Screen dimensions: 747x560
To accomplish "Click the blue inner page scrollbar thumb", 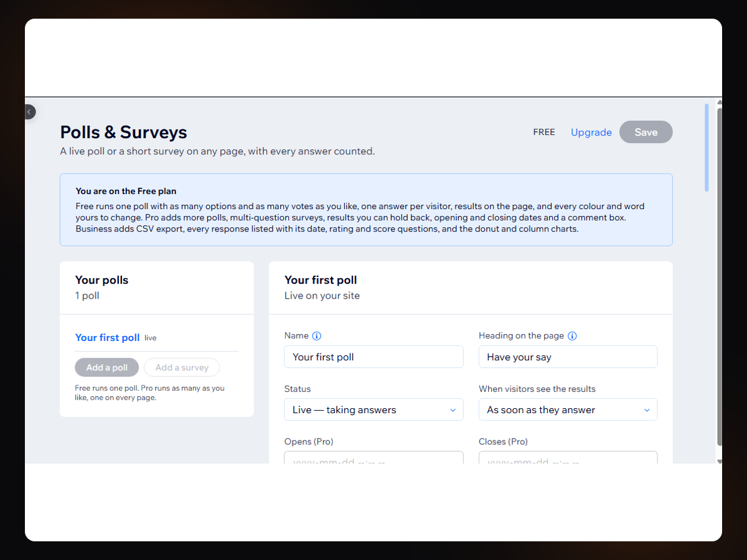I will [707, 147].
